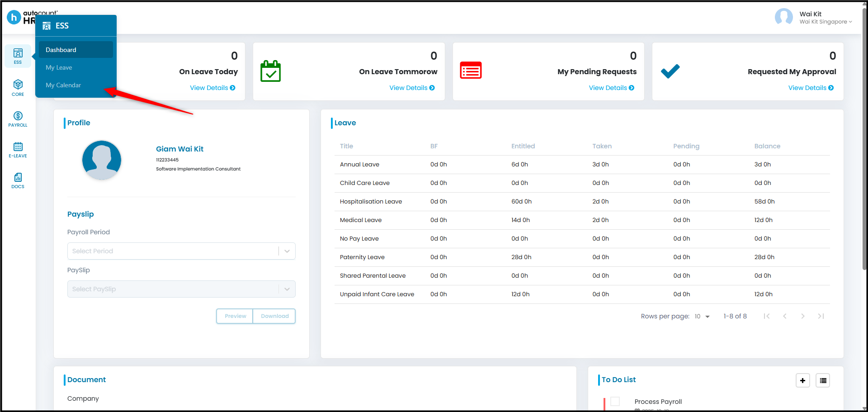Screen dimensions: 868x412
Task: Open the ESS module in sidebar
Action: 18,56
